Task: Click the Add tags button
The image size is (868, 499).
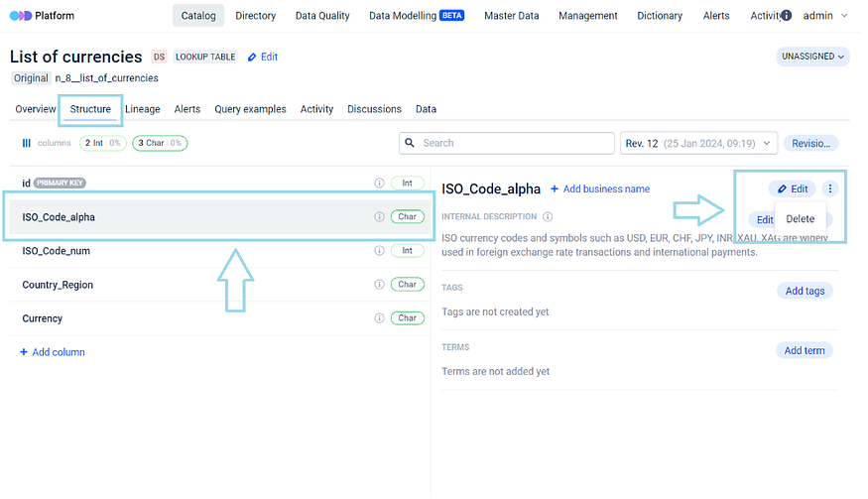Action: (804, 291)
